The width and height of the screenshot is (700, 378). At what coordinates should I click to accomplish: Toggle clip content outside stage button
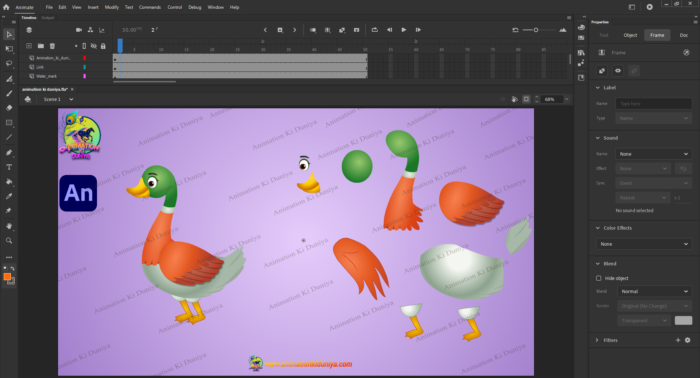coord(526,99)
